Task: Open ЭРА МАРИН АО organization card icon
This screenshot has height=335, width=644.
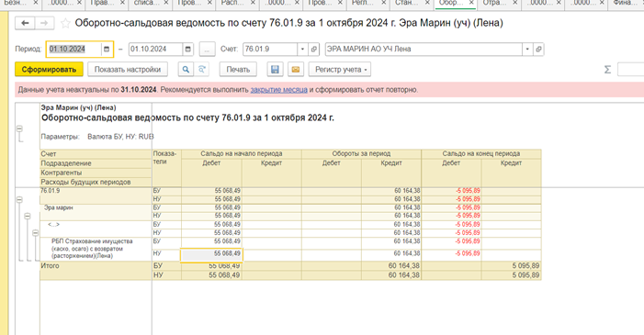Action: click(538, 50)
